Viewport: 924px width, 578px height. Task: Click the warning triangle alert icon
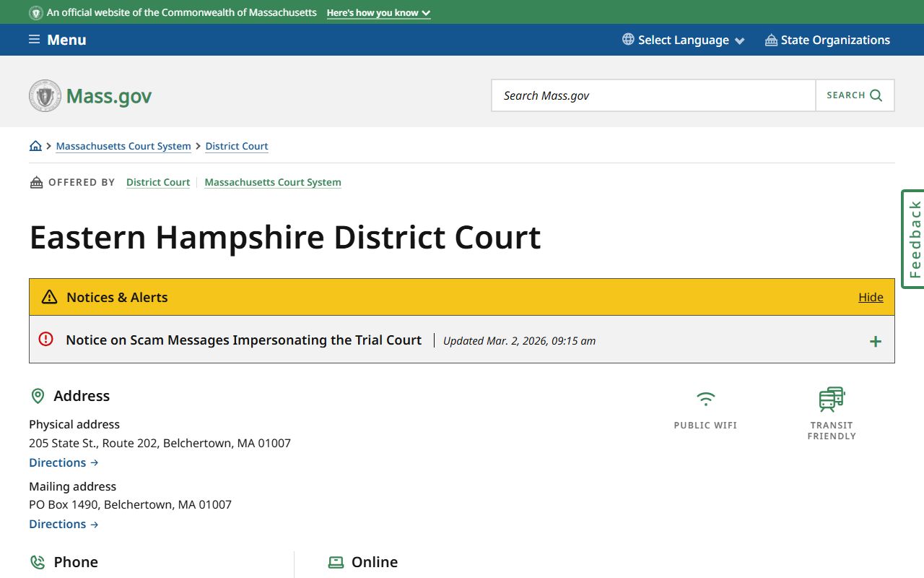[49, 297]
